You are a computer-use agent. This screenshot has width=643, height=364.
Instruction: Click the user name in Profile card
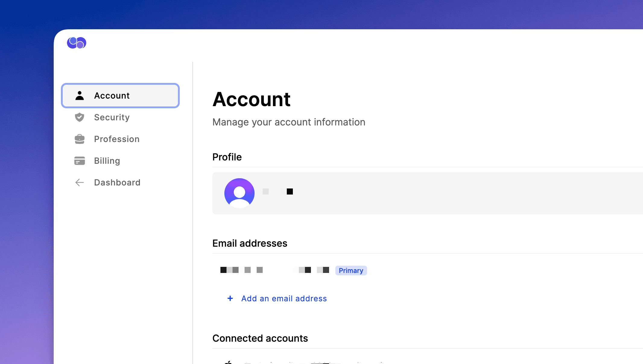[x=278, y=191]
